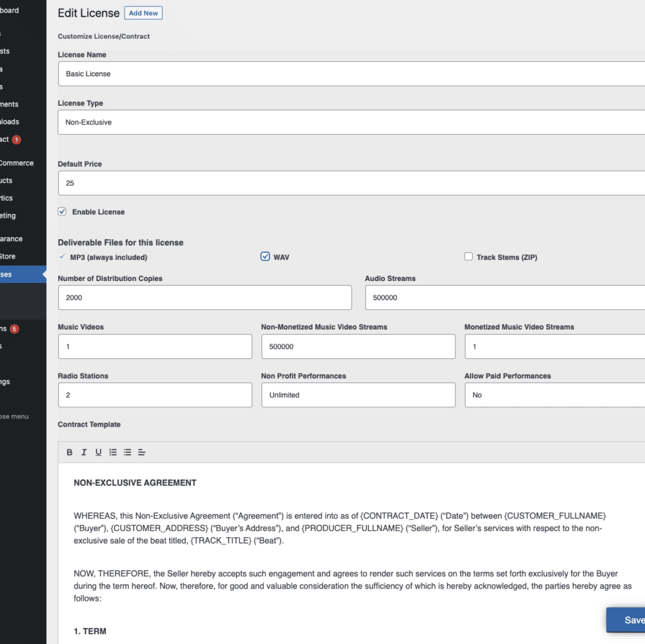
Task: Click the Add New button
Action: 143,13
